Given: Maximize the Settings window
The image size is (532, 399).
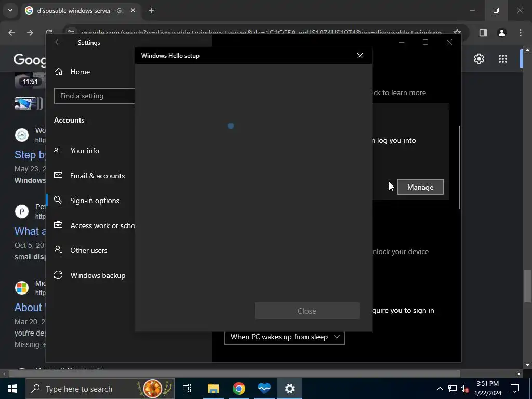Looking at the screenshot, I should (425, 42).
